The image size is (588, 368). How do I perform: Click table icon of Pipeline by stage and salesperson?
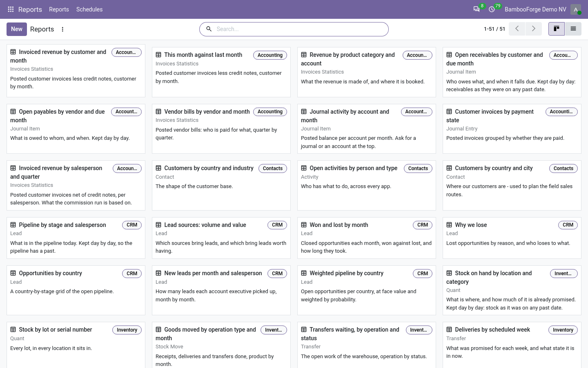13,225
